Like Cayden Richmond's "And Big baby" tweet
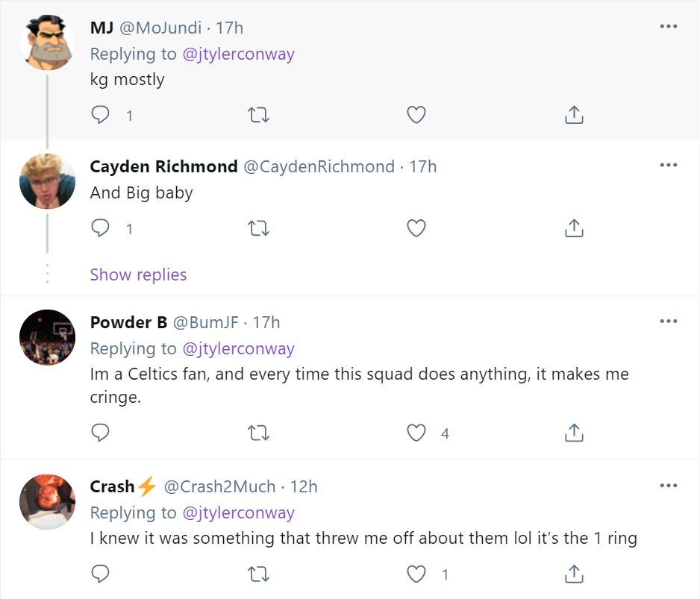The height and width of the screenshot is (599, 700). (416, 228)
